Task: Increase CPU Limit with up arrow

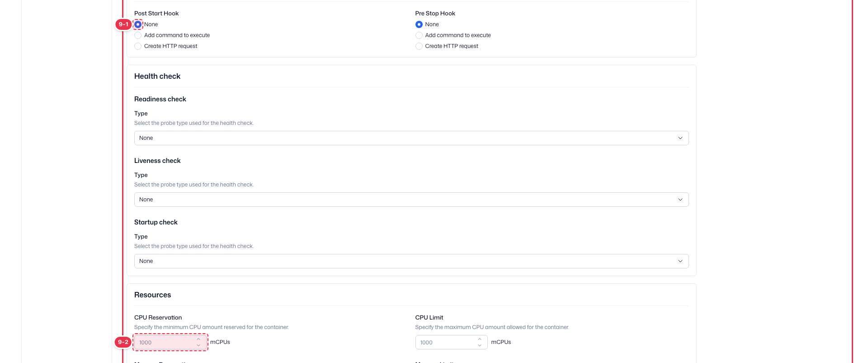Action: point(480,339)
